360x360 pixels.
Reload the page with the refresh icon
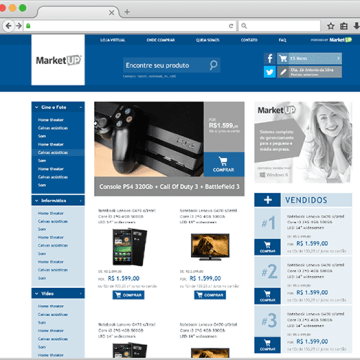pyautogui.click(x=231, y=26)
